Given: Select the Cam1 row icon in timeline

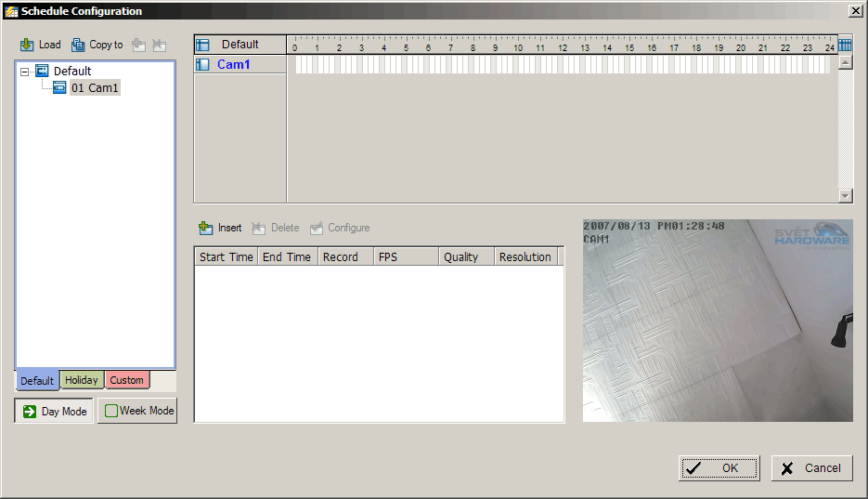Looking at the screenshot, I should 203,65.
